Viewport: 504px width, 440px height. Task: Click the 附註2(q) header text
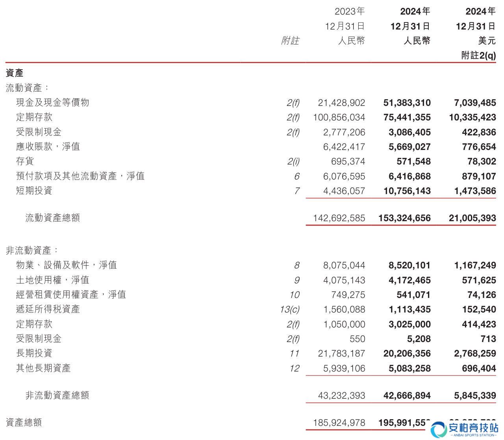pos(478,56)
